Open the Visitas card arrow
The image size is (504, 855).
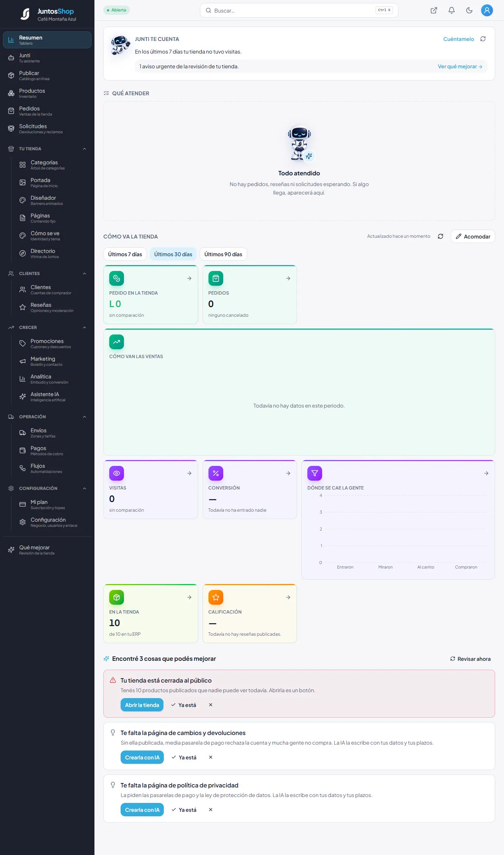(x=189, y=473)
